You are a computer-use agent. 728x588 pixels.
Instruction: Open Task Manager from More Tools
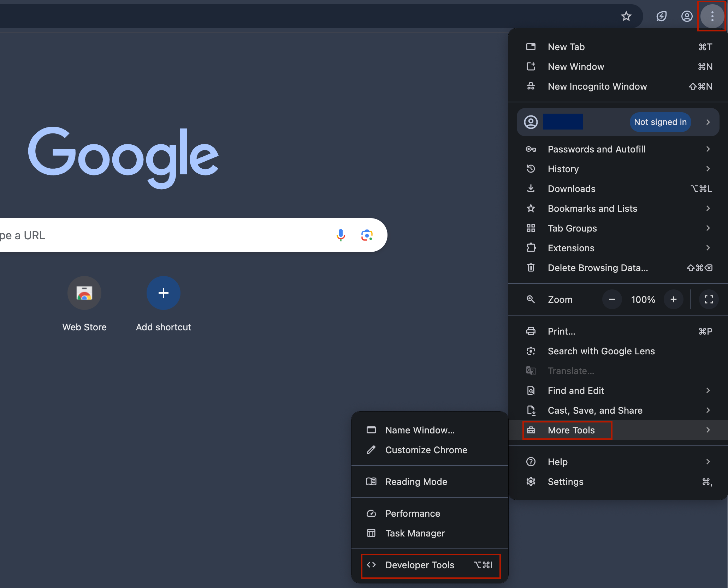[x=415, y=533]
